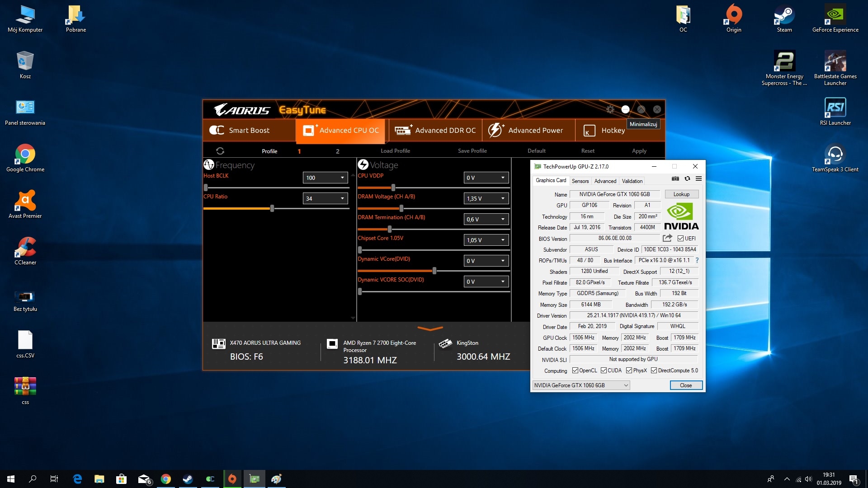Click Save Profile in EasyTune
The height and width of the screenshot is (488, 868).
tap(472, 151)
